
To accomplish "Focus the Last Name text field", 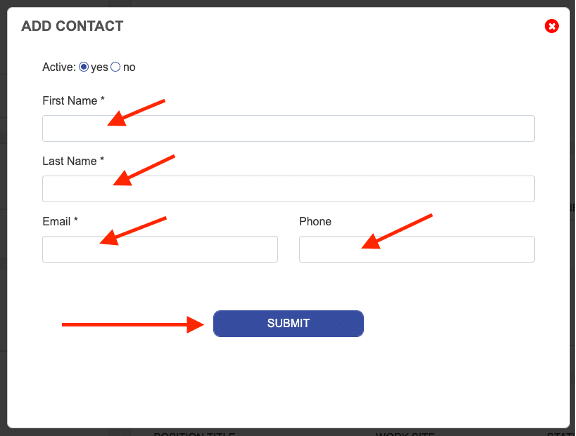I will (x=288, y=188).
